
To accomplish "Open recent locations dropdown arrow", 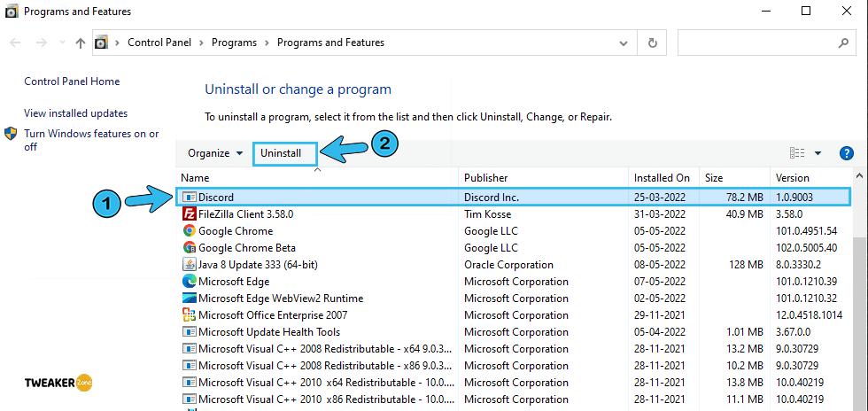I will point(62,43).
